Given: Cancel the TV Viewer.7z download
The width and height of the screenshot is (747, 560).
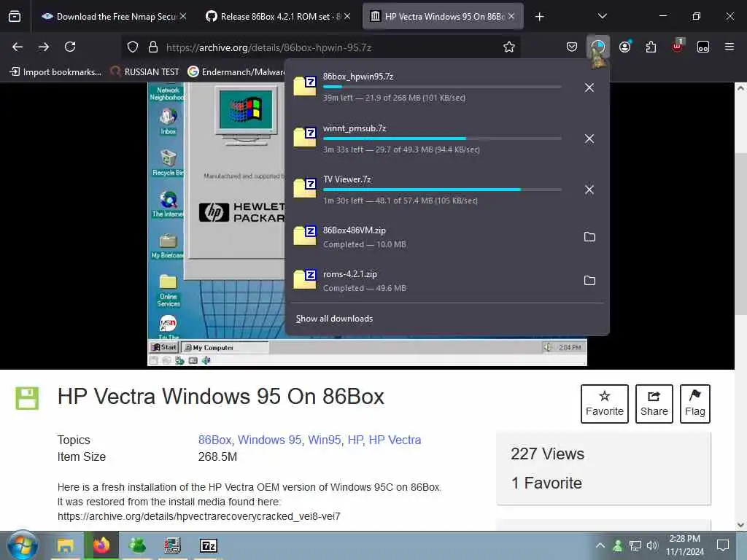Looking at the screenshot, I should (589, 190).
